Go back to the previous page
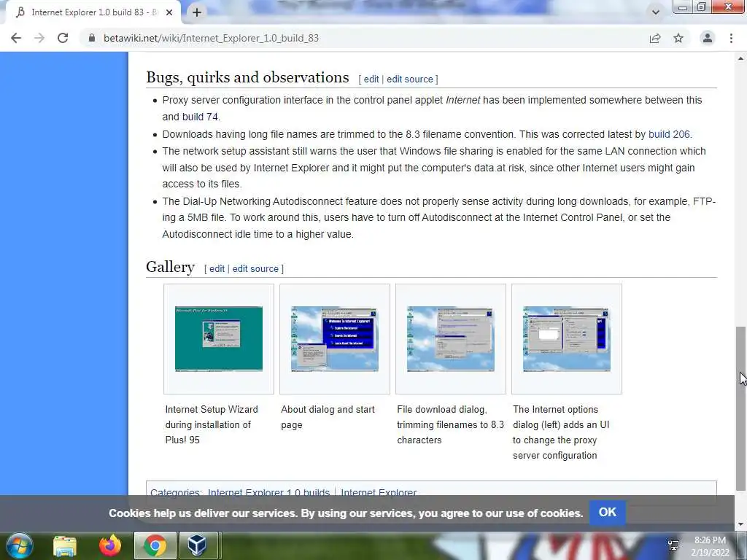Image resolution: width=747 pixels, height=560 pixels. coord(16,38)
